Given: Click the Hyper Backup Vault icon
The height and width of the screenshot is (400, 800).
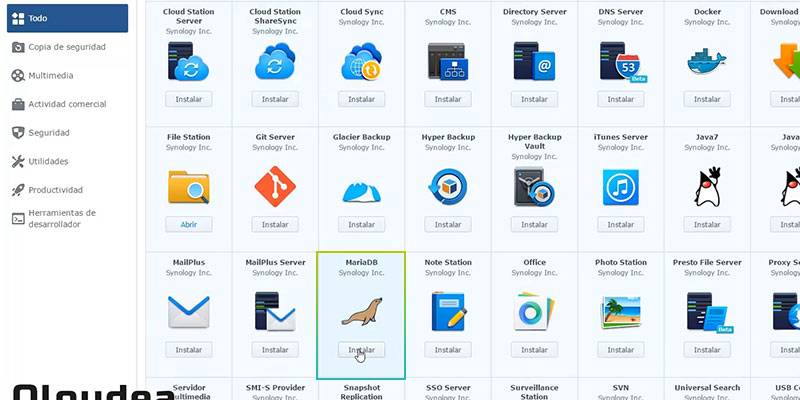Looking at the screenshot, I should point(534,187).
